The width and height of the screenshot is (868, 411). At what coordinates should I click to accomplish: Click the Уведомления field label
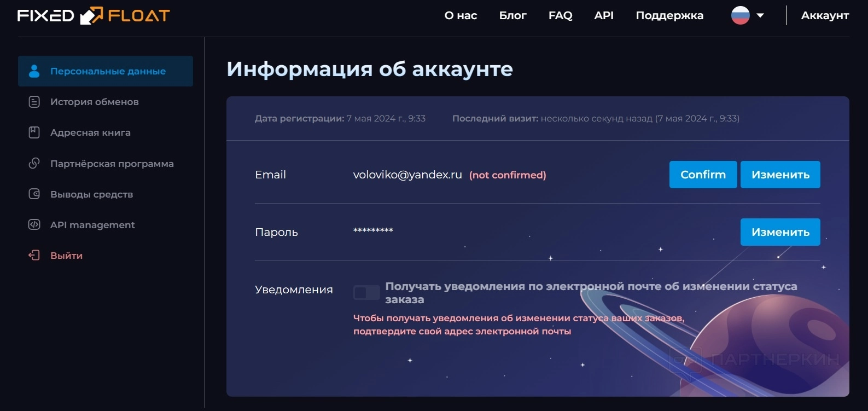(x=294, y=290)
